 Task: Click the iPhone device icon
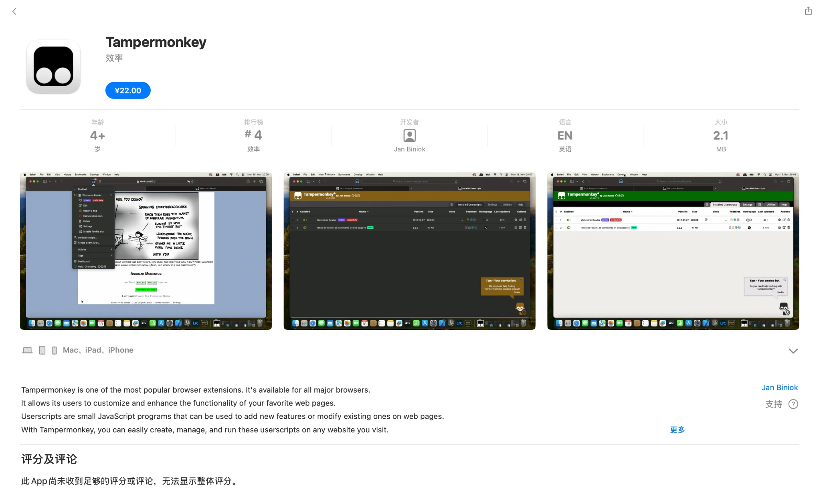click(x=54, y=350)
